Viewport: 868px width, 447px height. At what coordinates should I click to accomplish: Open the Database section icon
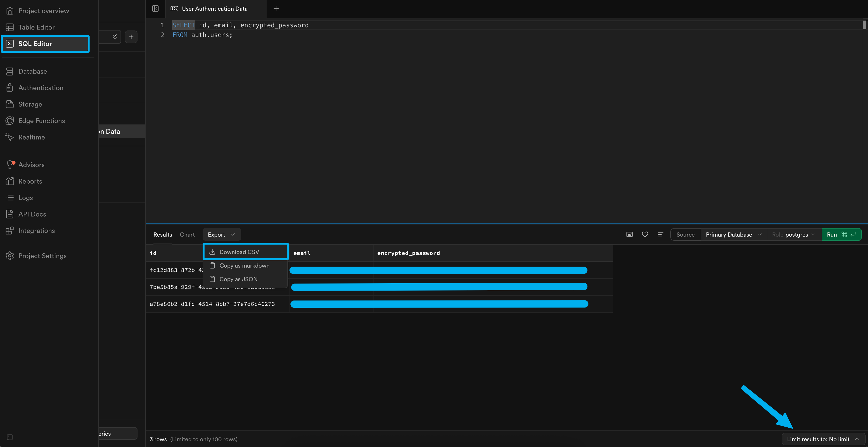click(x=10, y=71)
